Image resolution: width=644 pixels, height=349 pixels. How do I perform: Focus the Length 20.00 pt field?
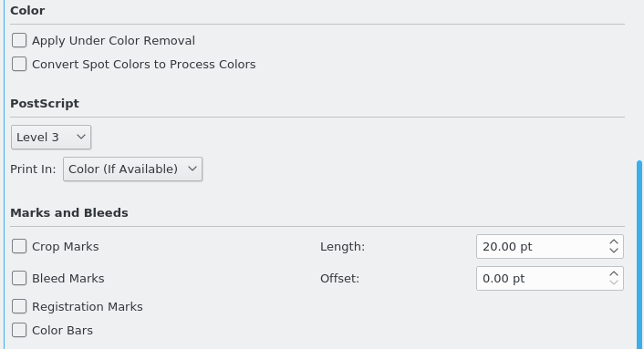coord(542,246)
